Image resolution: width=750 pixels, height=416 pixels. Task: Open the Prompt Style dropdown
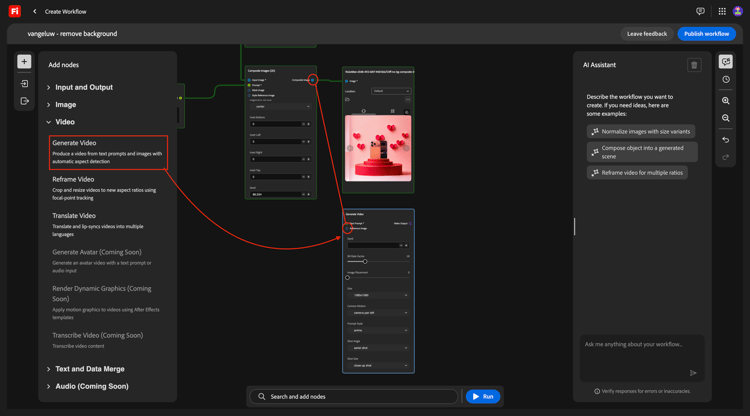pyautogui.click(x=378, y=330)
